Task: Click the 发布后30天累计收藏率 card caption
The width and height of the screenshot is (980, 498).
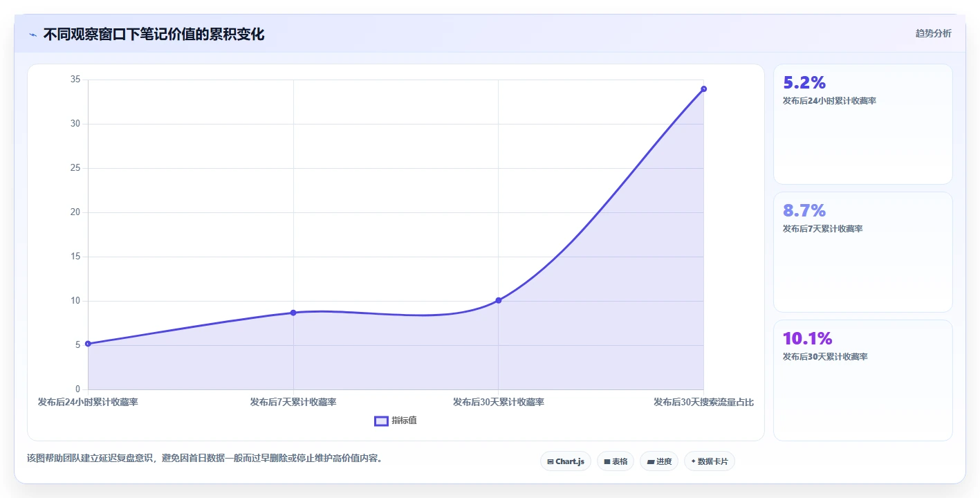Action: tap(825, 357)
